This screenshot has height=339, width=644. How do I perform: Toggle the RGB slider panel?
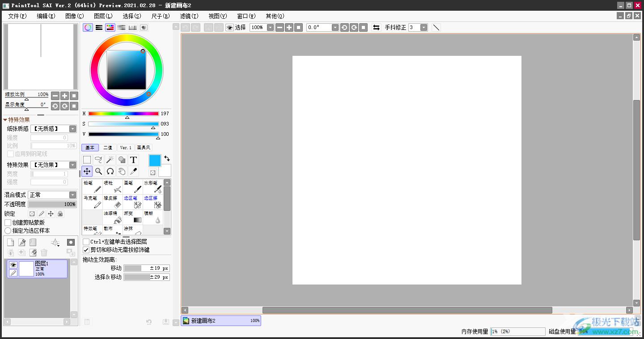99,27
